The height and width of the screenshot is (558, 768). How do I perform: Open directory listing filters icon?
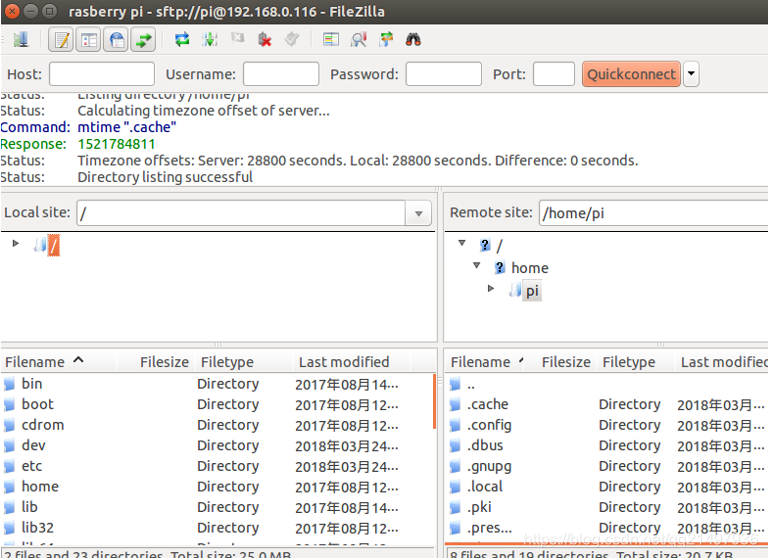click(331, 39)
